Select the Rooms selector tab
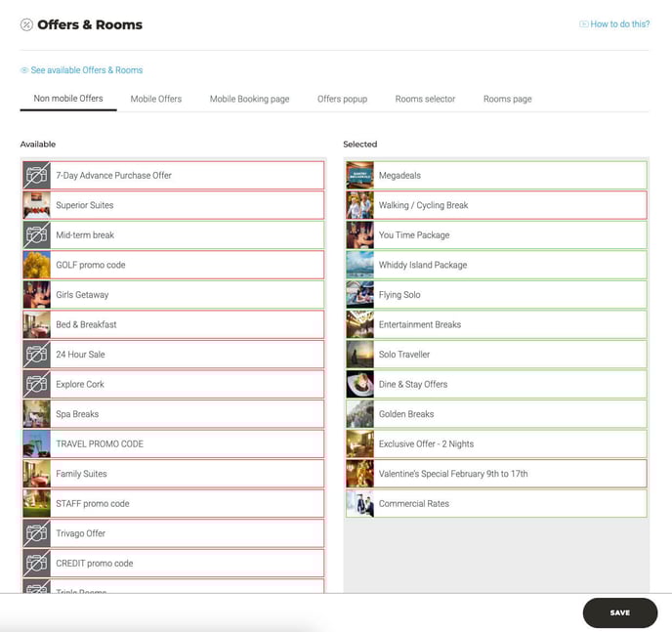Image resolution: width=672 pixels, height=632 pixels. click(425, 99)
